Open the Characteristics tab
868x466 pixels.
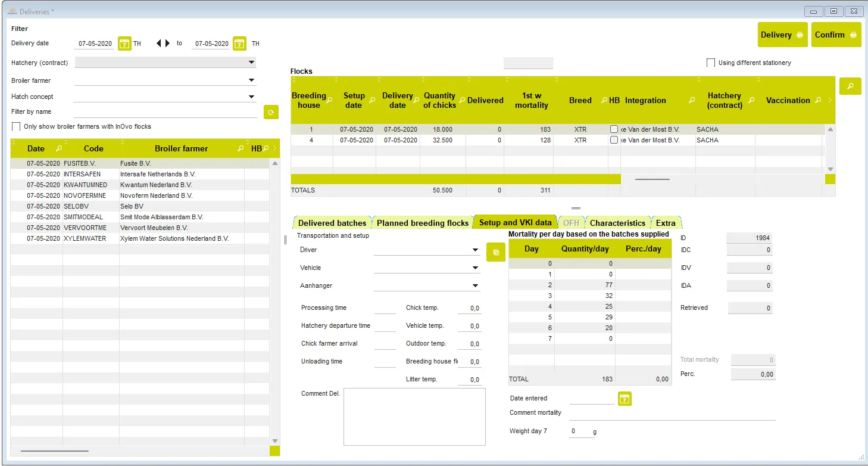[x=617, y=223]
